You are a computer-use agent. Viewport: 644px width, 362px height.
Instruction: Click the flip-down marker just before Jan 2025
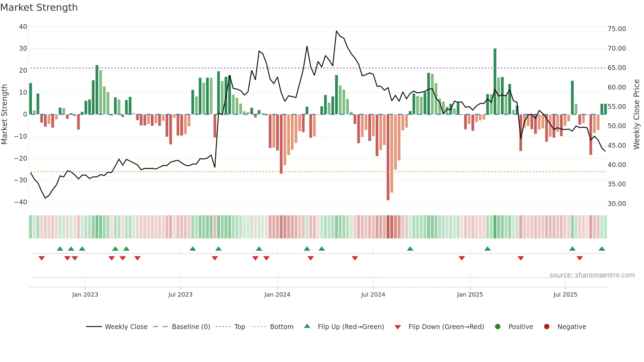click(462, 258)
